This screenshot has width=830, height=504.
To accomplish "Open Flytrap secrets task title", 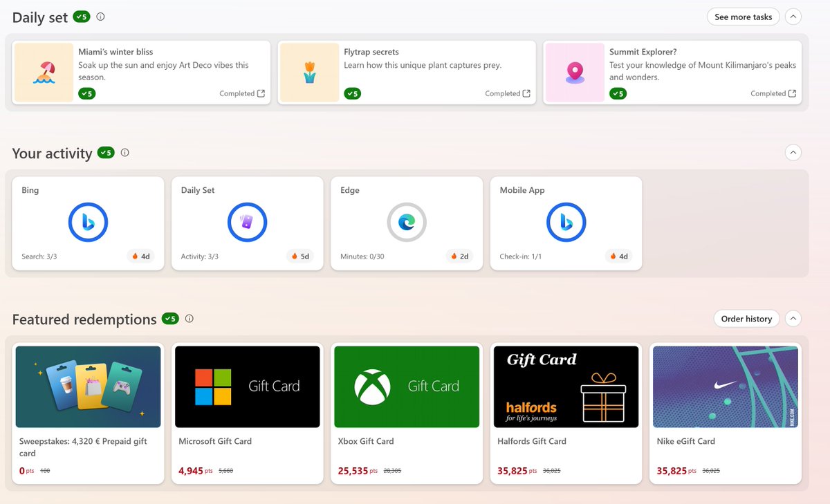I will [x=371, y=52].
